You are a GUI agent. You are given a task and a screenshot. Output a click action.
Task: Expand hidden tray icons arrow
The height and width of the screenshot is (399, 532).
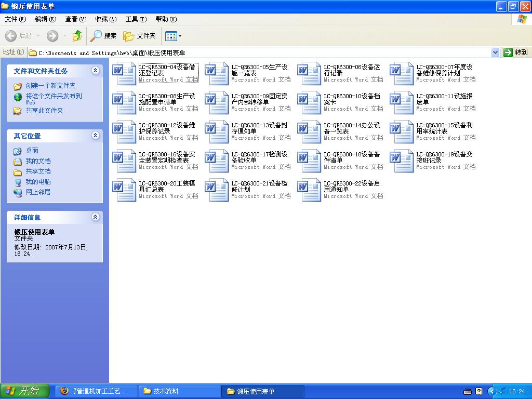(491, 392)
